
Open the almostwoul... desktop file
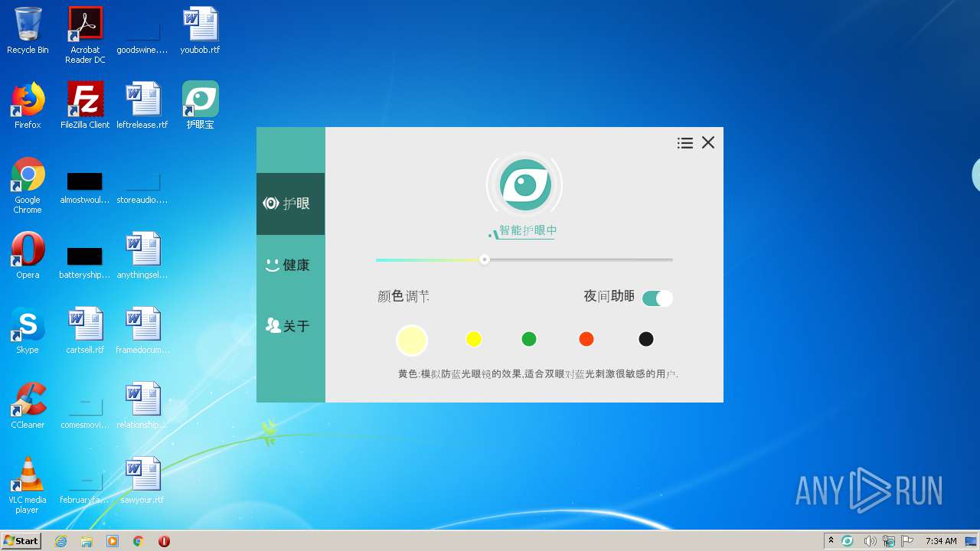tap(85, 188)
